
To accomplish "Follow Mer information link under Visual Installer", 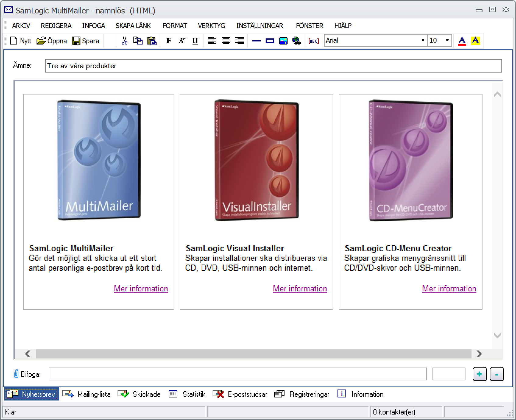I will click(300, 288).
